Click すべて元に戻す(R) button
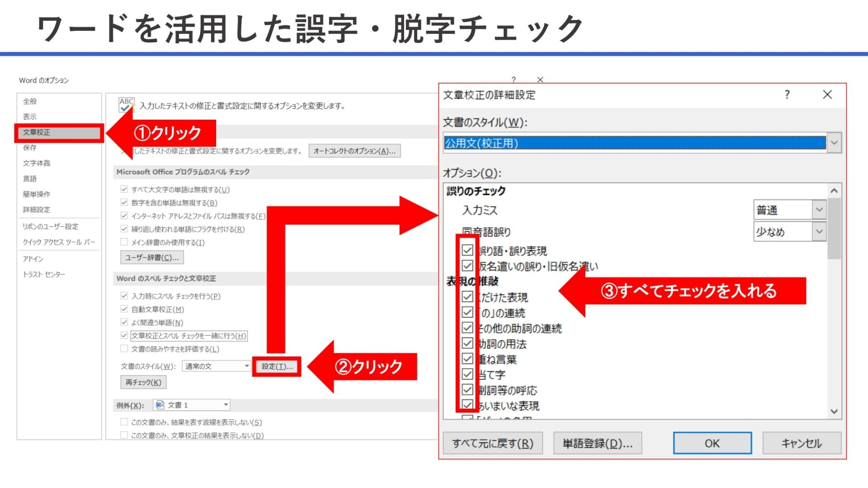 point(493,443)
